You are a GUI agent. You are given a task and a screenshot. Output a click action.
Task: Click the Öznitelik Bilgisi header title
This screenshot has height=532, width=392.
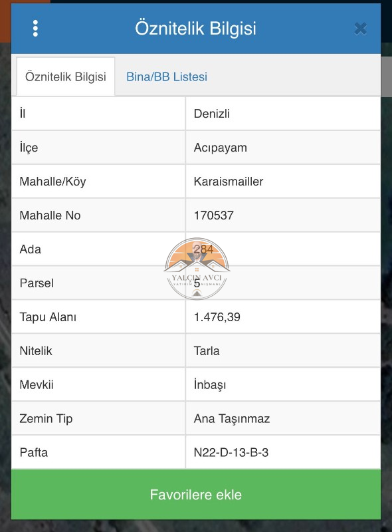click(195, 29)
